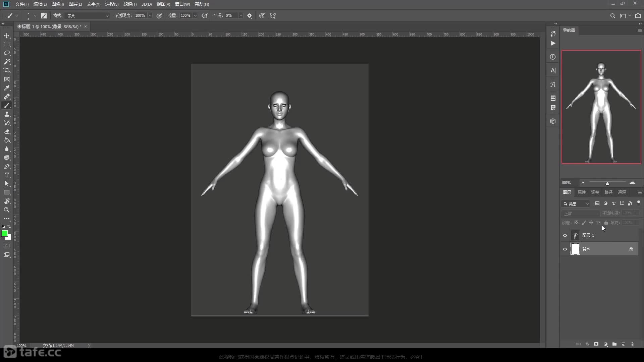Screen dimensions: 644x362
Task: Switch to the 通道 tab
Action: pyautogui.click(x=622, y=192)
